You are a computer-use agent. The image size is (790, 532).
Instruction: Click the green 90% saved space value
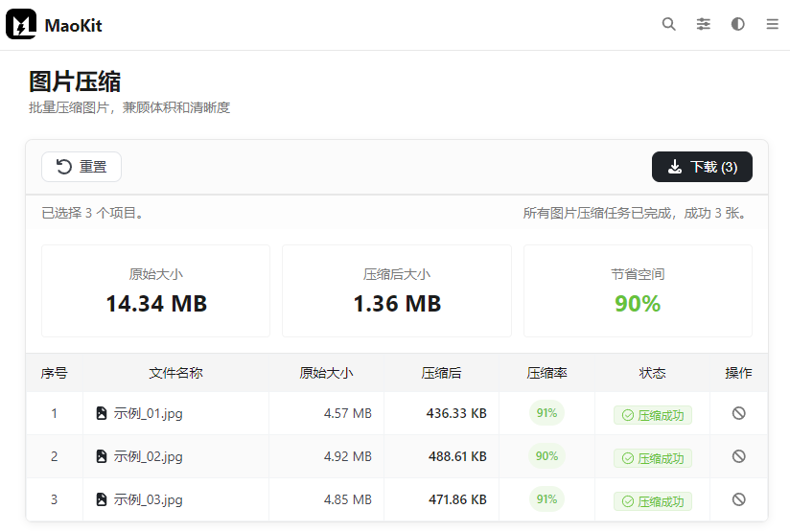pos(638,304)
